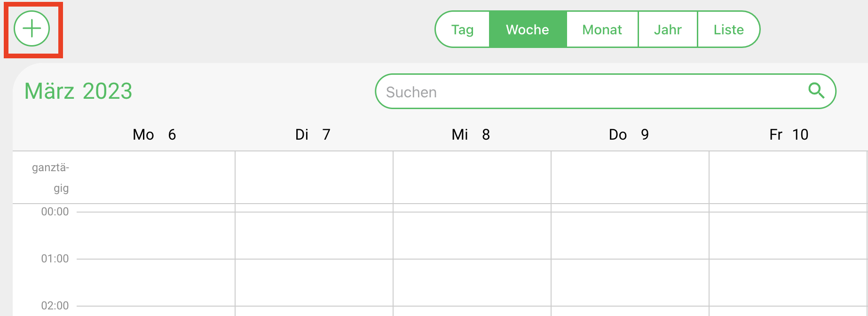Click the magnifying glass search icon
Image resolution: width=868 pixels, height=316 pixels.
(x=816, y=91)
